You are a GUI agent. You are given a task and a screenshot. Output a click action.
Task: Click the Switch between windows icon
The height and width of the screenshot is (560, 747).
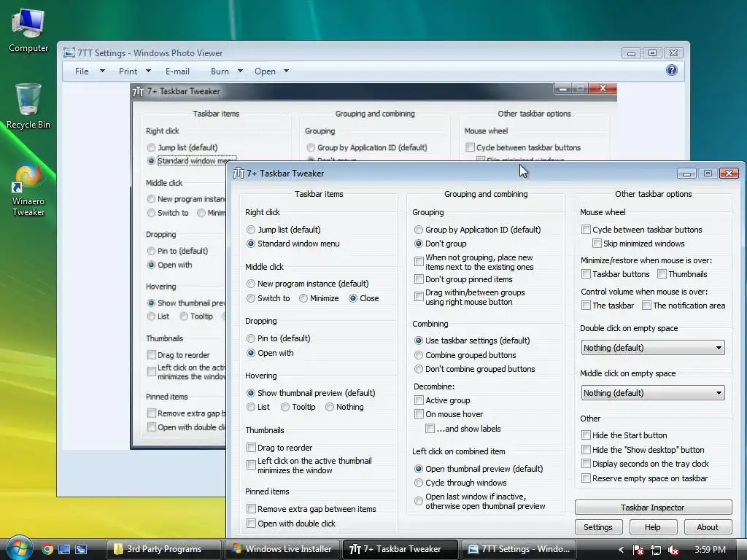coord(81,549)
